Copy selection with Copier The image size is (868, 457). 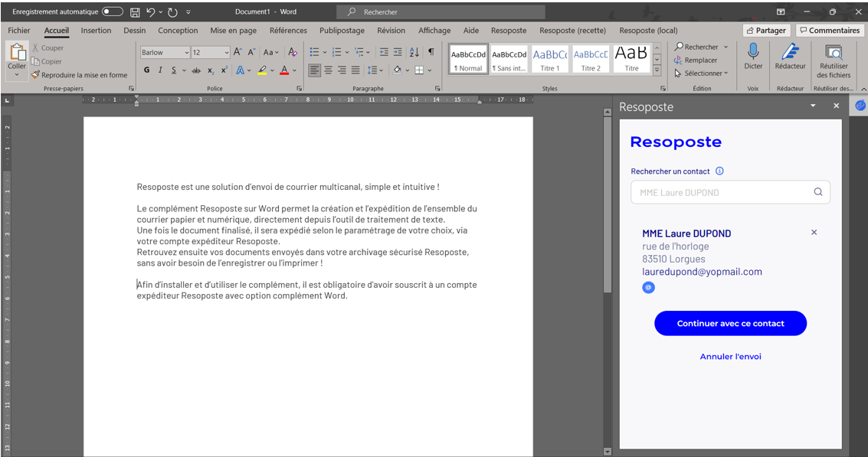click(47, 61)
